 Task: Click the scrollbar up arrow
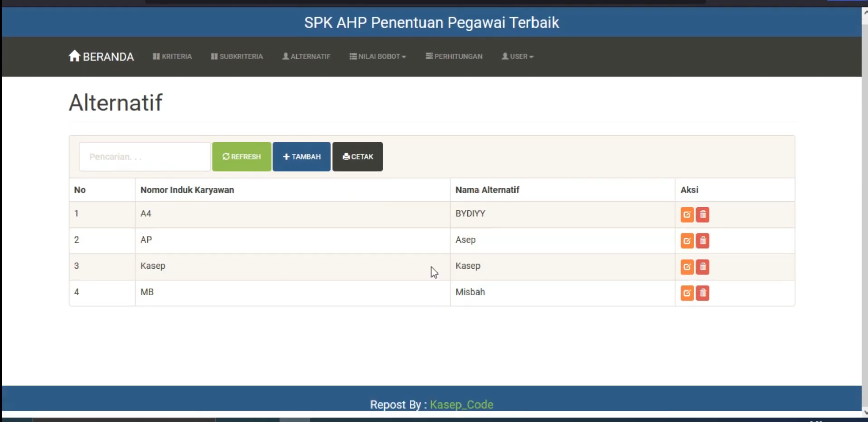click(865, 12)
